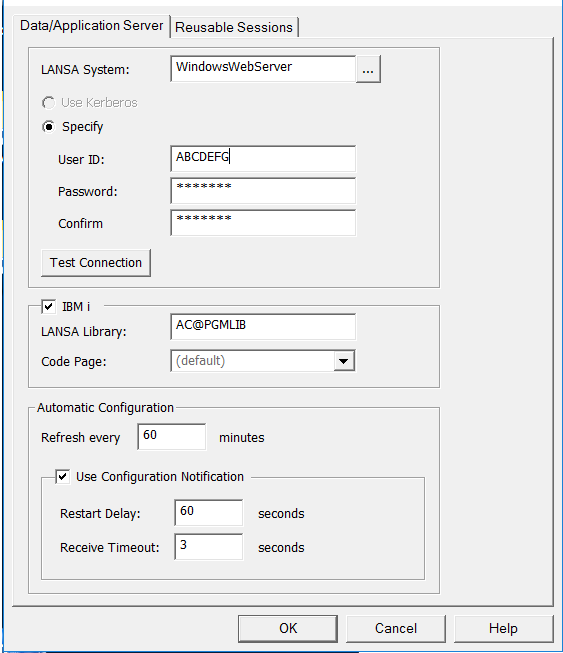Screen dimensions: 563x653
Task: Click the Restart Delay seconds field
Action: click(x=209, y=513)
